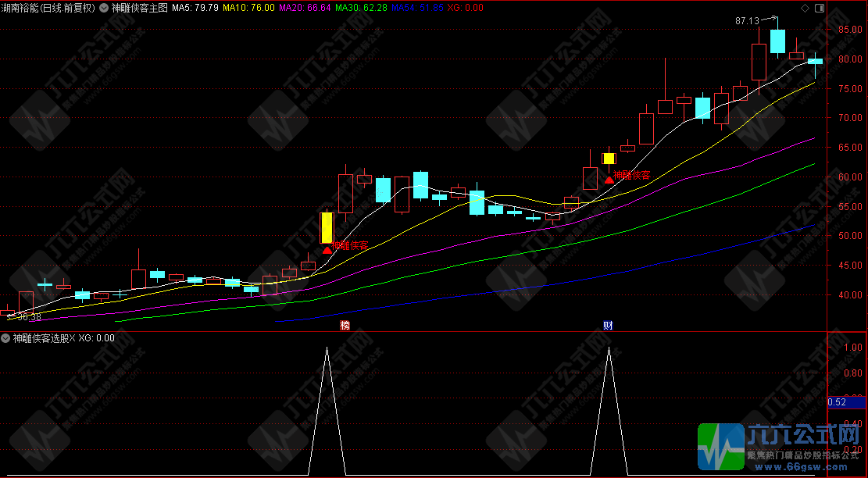Click second red 神雕侠客 signal triangle near 60
The width and height of the screenshot is (868, 478).
[609, 180]
